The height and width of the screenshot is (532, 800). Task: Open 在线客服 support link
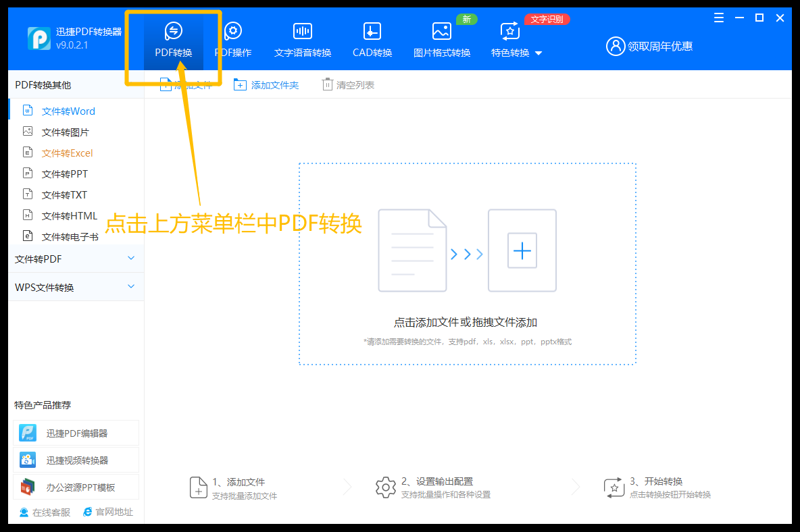click(45, 512)
